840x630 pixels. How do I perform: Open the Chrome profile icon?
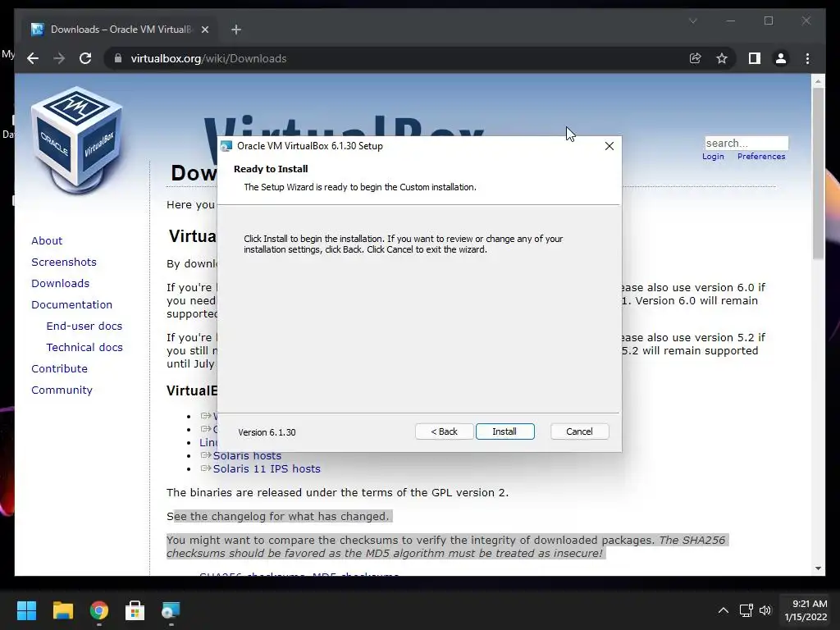coord(781,58)
